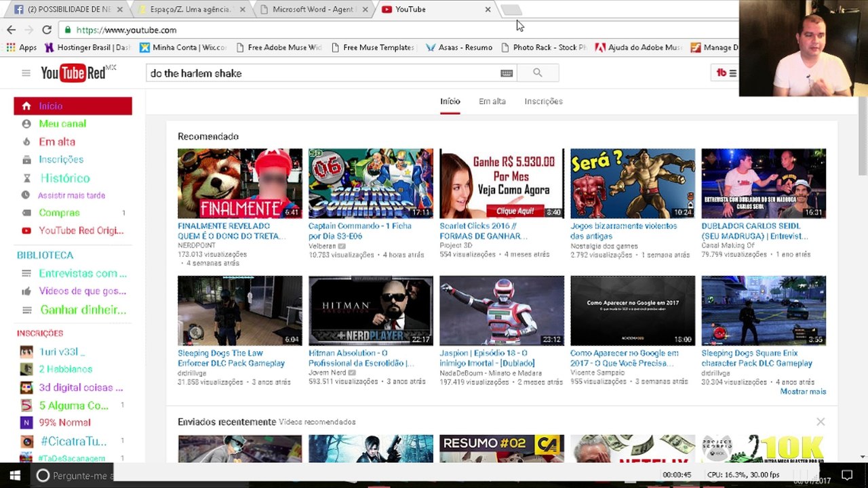Click the Cortana Pergunte-me search box
The image size is (868, 488).
pos(72,476)
